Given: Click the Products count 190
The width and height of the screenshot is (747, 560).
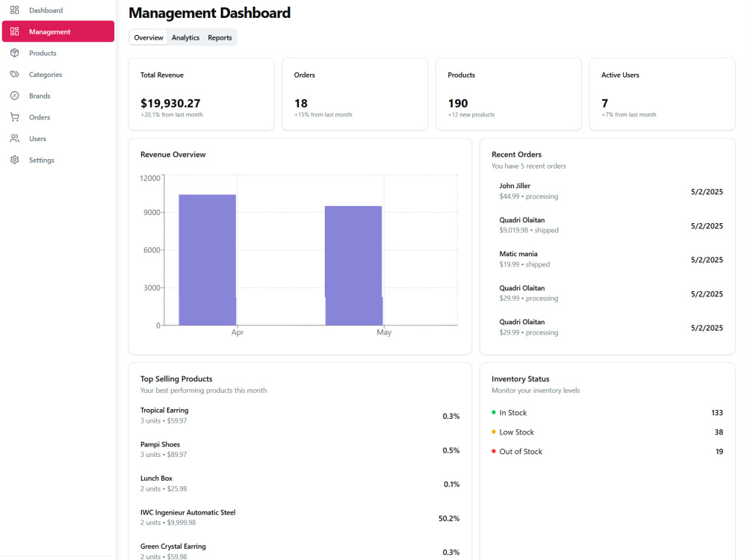Looking at the screenshot, I should (458, 103).
